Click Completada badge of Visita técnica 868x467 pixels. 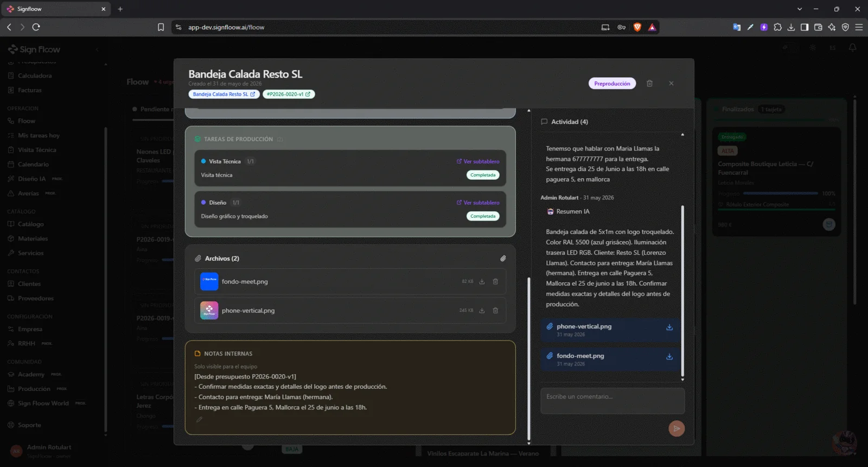tap(483, 175)
